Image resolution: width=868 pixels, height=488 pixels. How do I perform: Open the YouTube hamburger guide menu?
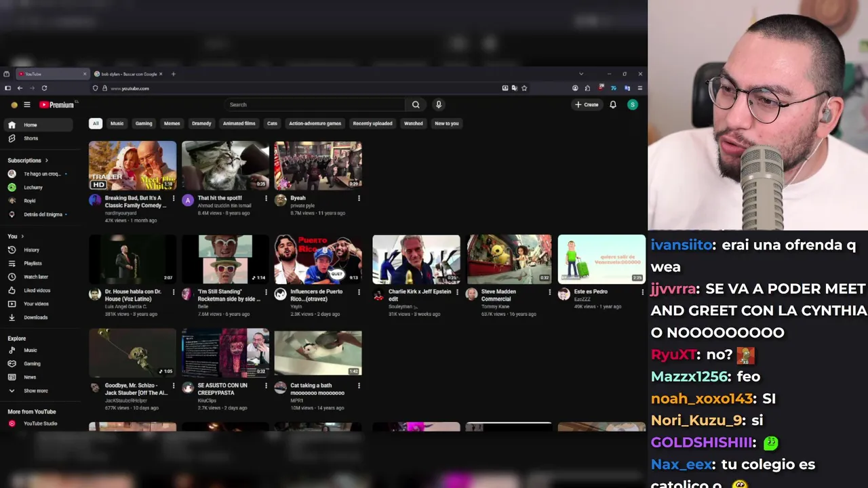(x=27, y=104)
